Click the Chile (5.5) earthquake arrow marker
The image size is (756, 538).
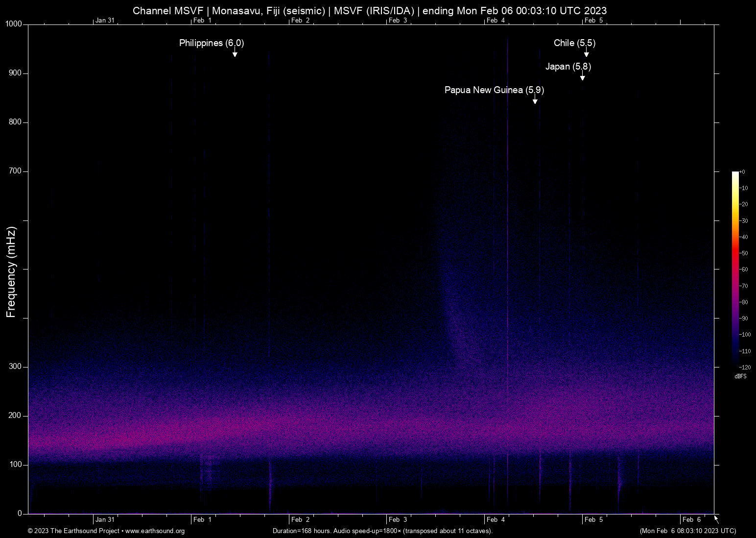pos(586,52)
